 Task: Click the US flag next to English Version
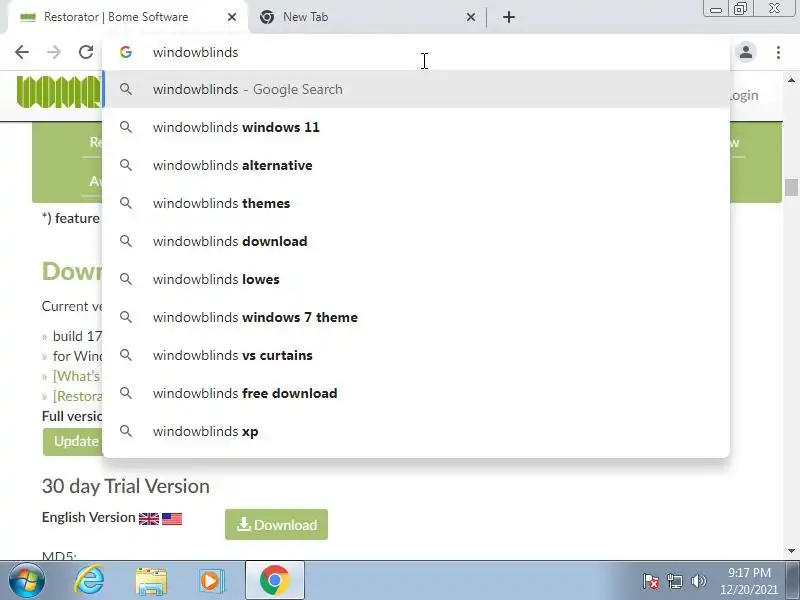(x=172, y=519)
